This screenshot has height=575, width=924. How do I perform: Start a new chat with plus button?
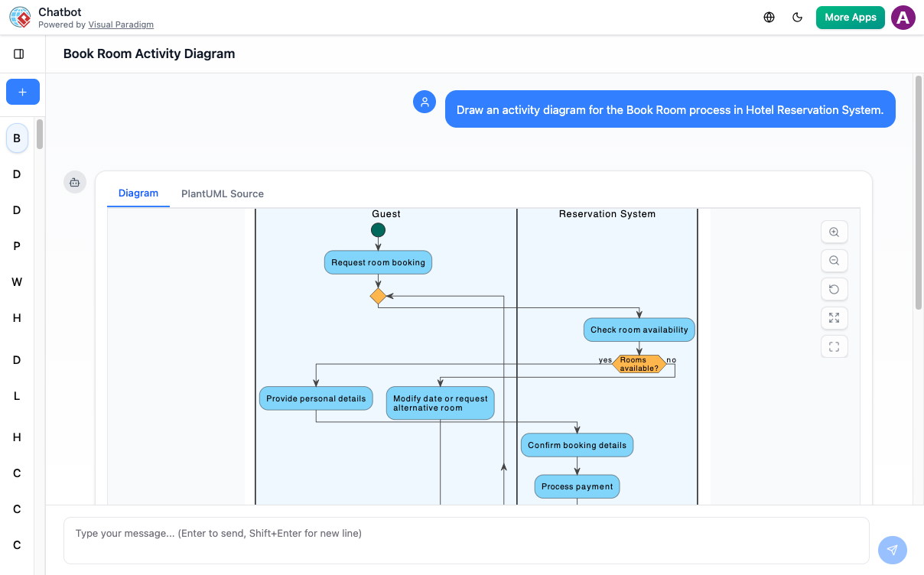pyautogui.click(x=22, y=92)
